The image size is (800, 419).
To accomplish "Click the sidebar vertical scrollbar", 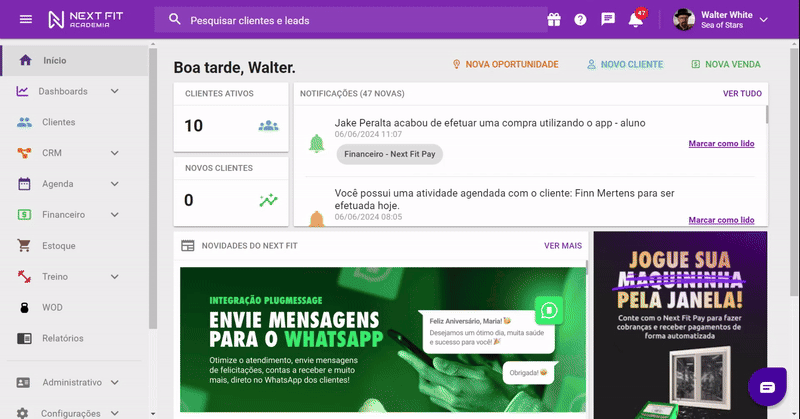I will click(x=153, y=189).
